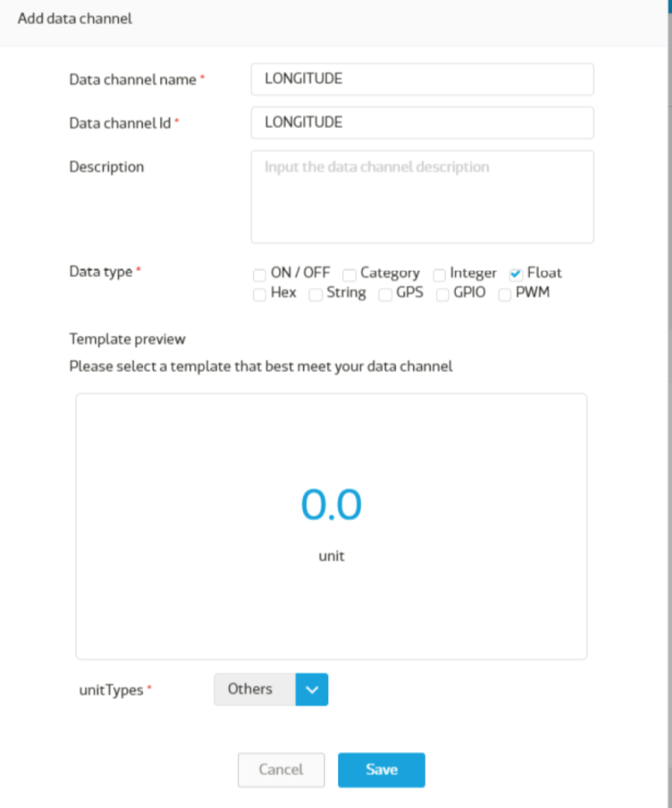
Task: Check the Category data type
Action: click(x=349, y=275)
